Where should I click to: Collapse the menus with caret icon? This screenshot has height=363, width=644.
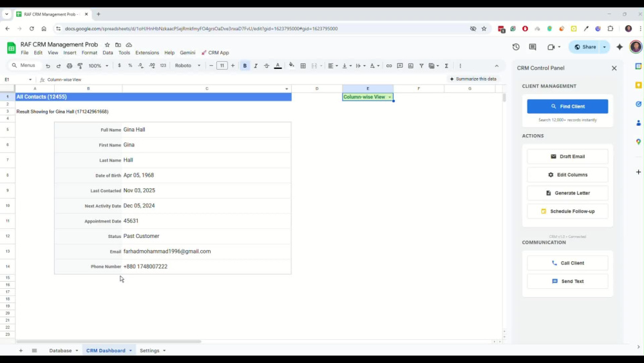497,66
